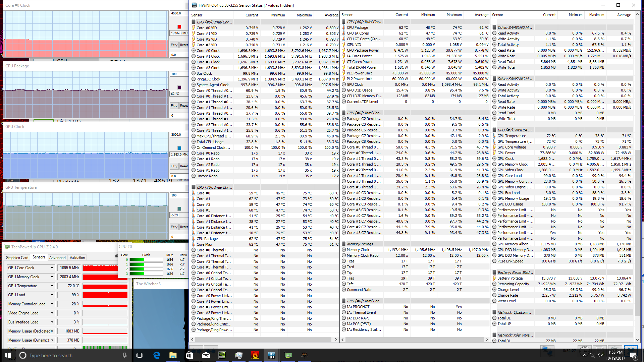Image resolution: width=644 pixels, height=362 pixels.
Task: Open the NVIDIA app on the taskbar
Action: [x=222, y=355]
